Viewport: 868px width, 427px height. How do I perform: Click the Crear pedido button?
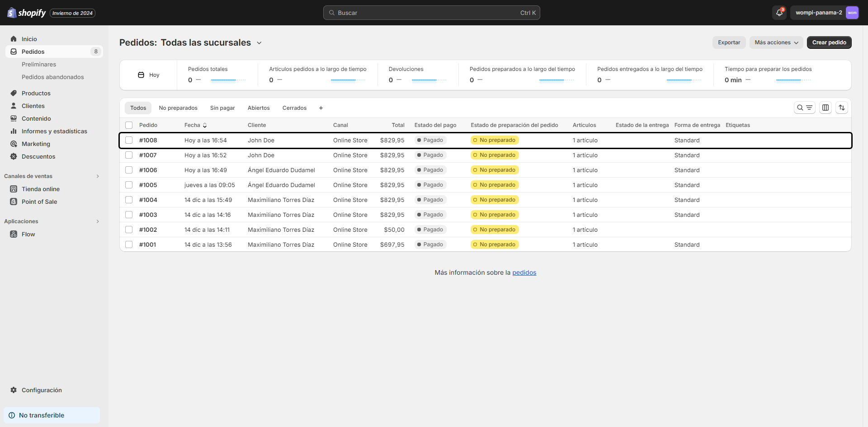coord(829,42)
